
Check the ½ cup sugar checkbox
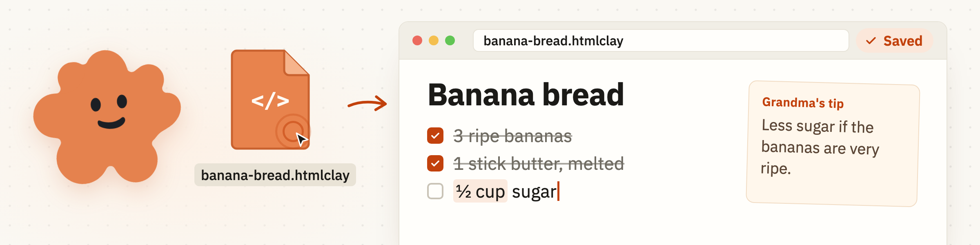[435, 191]
